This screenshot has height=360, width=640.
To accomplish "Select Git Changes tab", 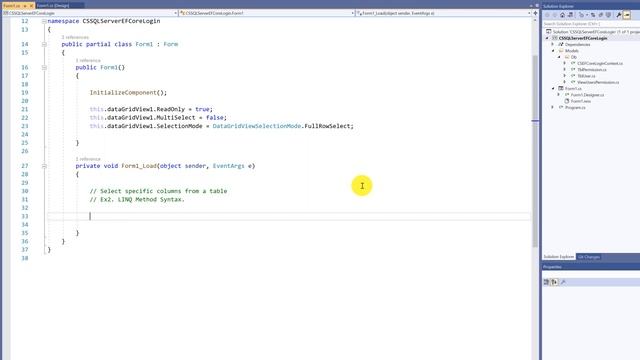I will tap(589, 257).
